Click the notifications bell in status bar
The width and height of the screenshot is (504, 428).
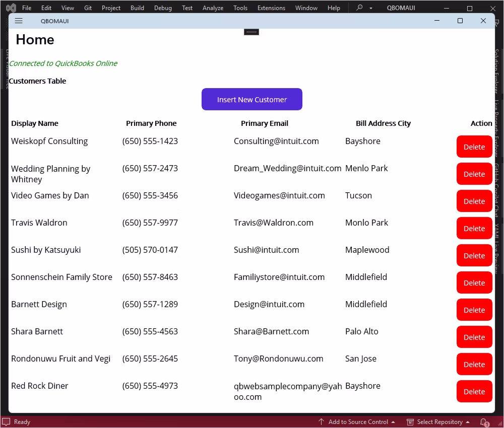click(x=484, y=422)
